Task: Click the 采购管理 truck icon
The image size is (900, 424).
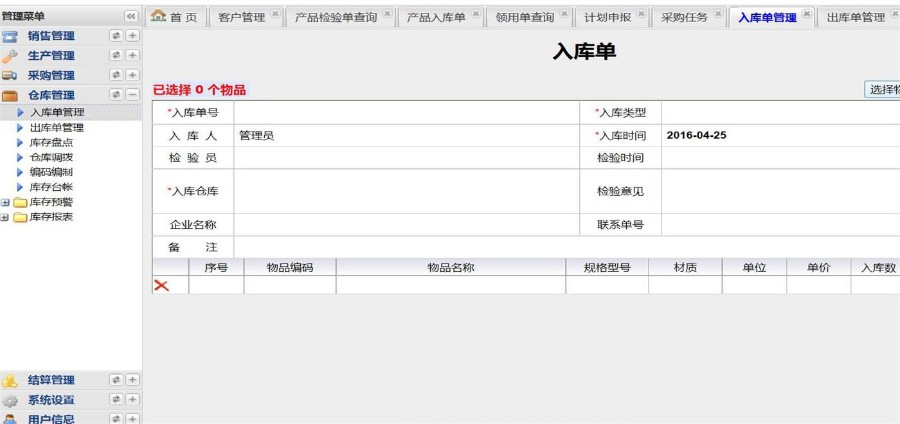Action: pos(10,75)
